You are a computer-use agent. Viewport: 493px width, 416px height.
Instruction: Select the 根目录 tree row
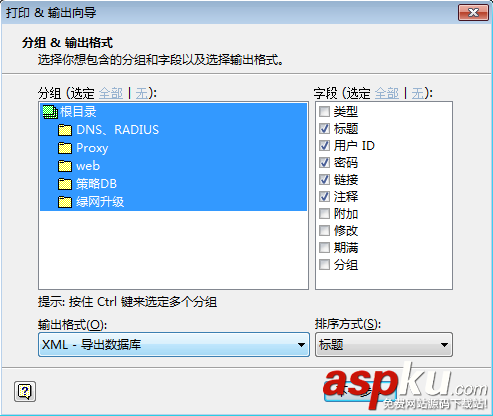coord(173,112)
